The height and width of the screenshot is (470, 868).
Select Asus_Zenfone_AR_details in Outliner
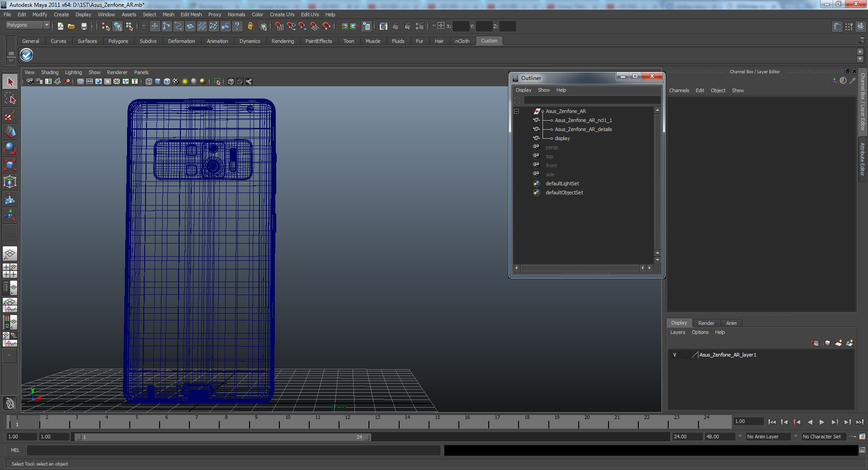pos(583,129)
